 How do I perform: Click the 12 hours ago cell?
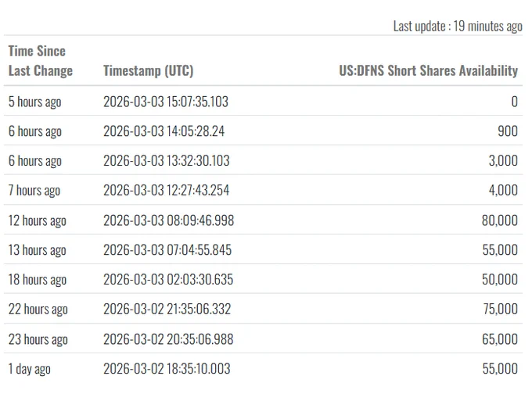point(38,220)
